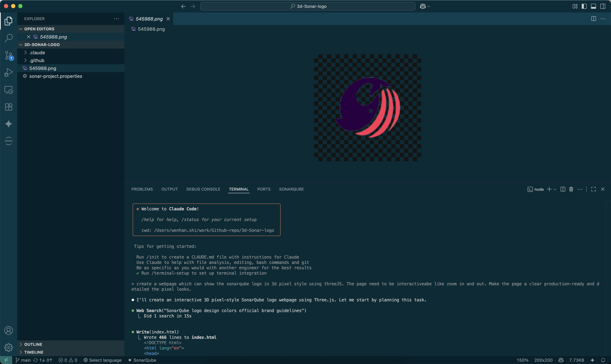Open the new terminal launch profile dropdown

click(x=555, y=189)
